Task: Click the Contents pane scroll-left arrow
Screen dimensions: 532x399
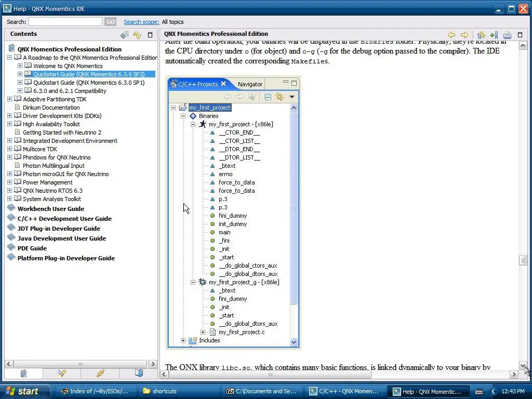Action: point(9,364)
